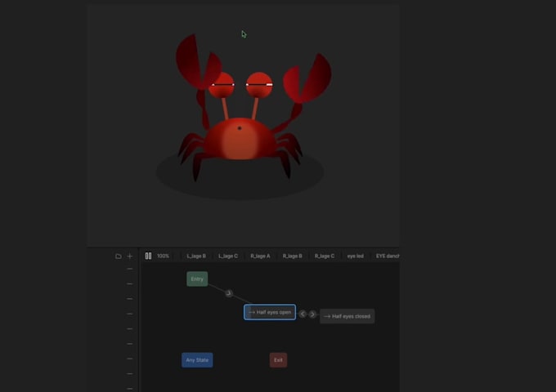Select the blue Any State node
Viewport: 556px width, 392px height.
(x=197, y=360)
